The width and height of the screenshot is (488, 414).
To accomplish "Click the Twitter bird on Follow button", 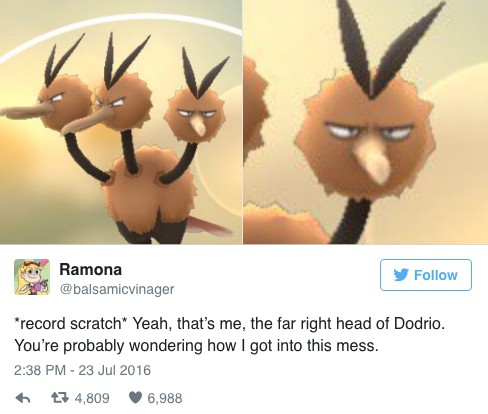I will [401, 275].
